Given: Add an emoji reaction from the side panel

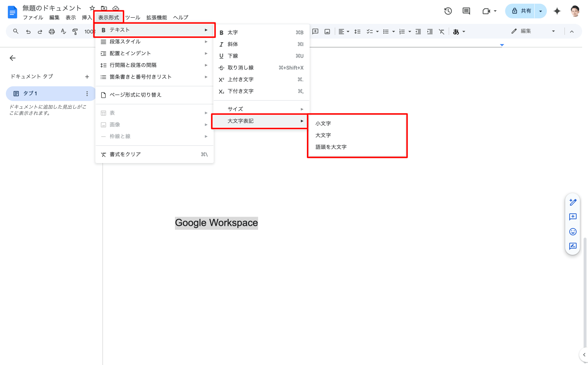Looking at the screenshot, I should coord(573,231).
